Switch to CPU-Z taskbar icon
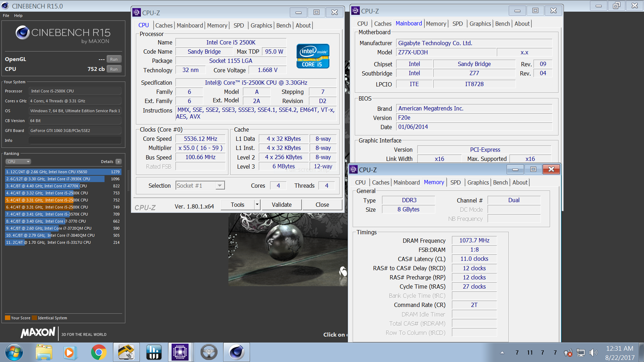This screenshot has width=644, height=362. [x=180, y=352]
